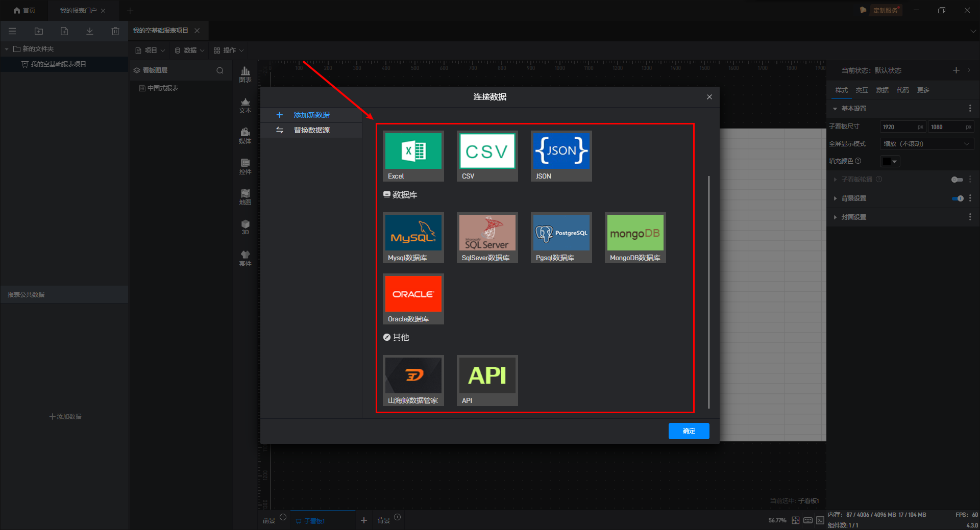This screenshot has height=530, width=980.
Task: Open the 媒体 component panel
Action: coord(246,136)
